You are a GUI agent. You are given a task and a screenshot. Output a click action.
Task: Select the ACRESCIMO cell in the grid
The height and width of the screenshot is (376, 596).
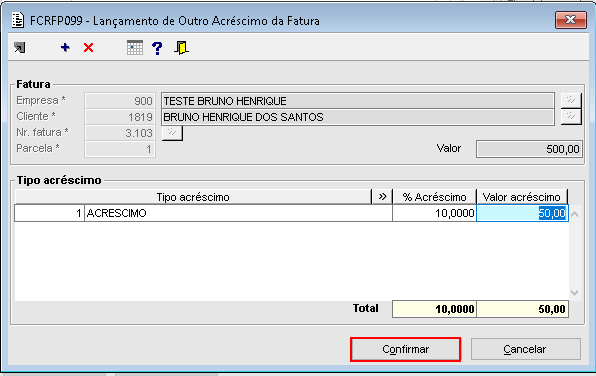click(238, 213)
